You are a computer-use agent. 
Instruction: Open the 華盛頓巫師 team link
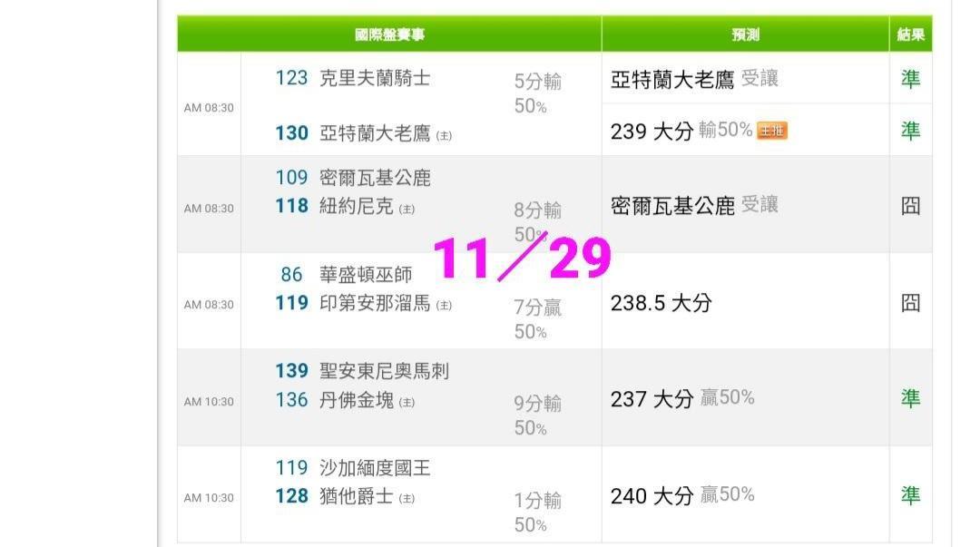(366, 274)
